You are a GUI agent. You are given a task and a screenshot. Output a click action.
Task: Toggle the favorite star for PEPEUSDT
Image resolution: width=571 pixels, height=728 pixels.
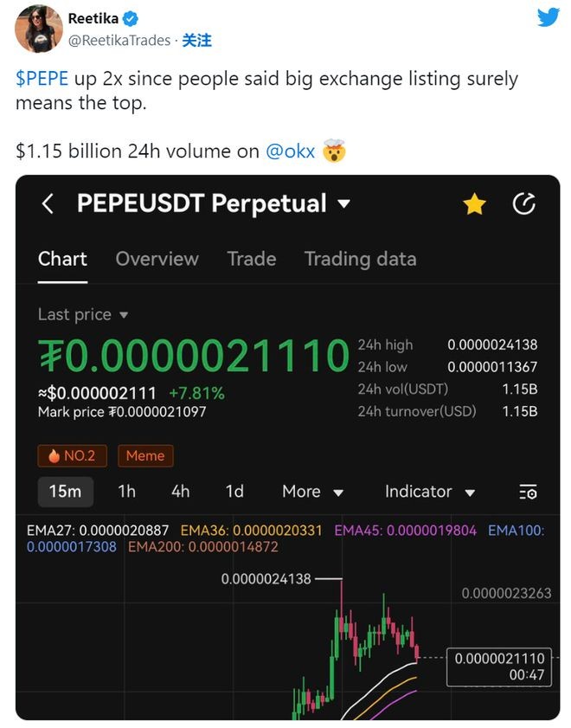click(x=474, y=204)
